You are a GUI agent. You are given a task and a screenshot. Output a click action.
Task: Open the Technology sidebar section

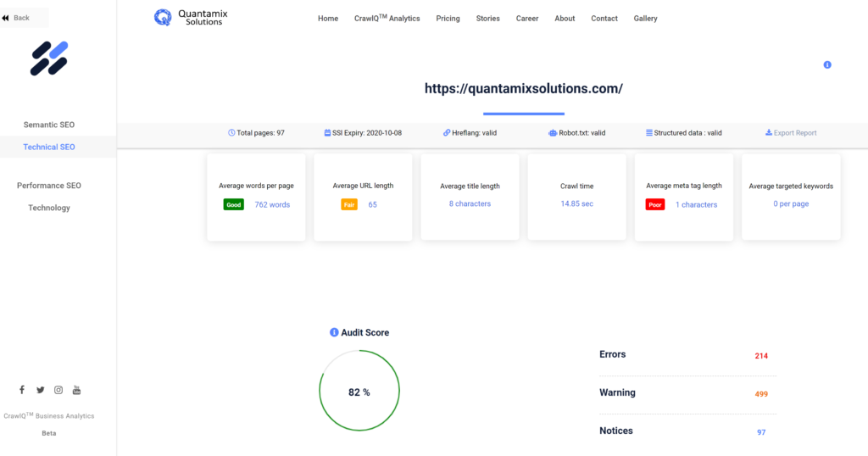coord(49,208)
